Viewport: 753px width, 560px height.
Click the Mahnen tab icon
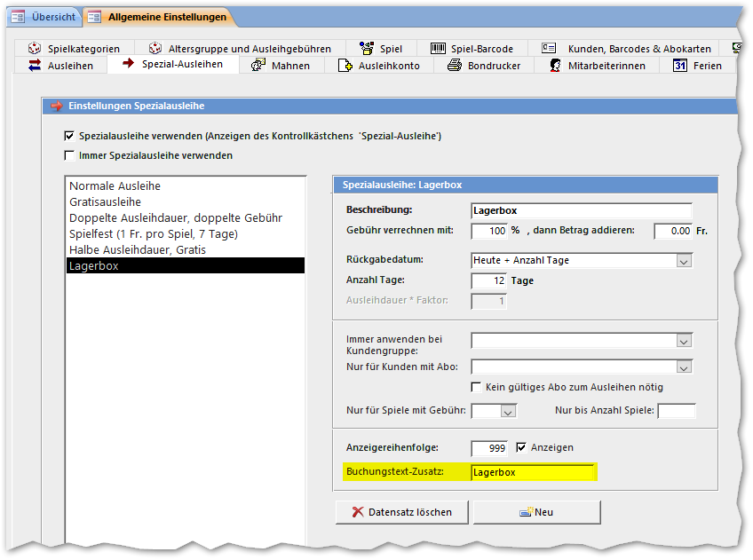pyautogui.click(x=258, y=65)
